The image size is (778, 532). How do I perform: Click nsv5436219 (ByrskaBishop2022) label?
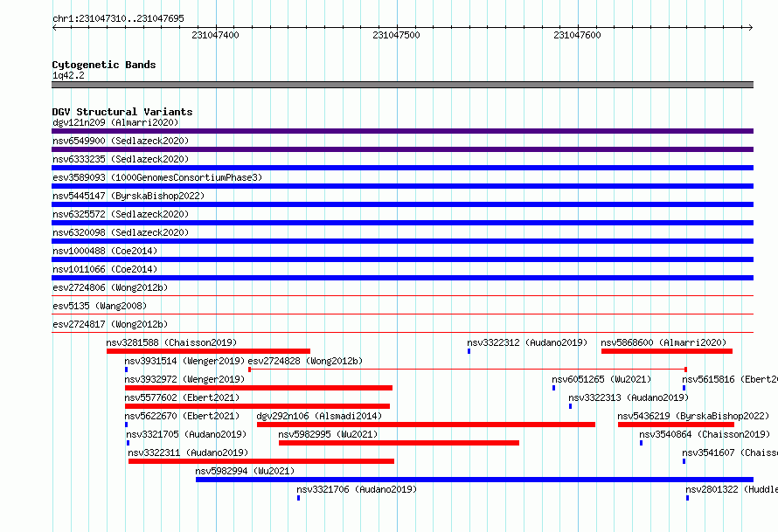693,416
